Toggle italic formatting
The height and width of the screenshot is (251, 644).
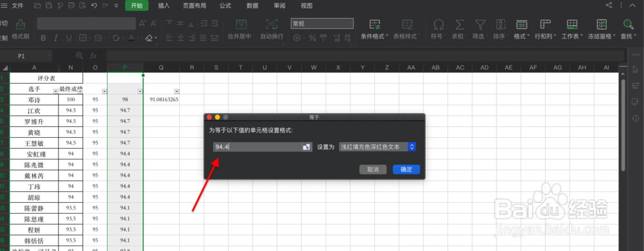point(56,38)
